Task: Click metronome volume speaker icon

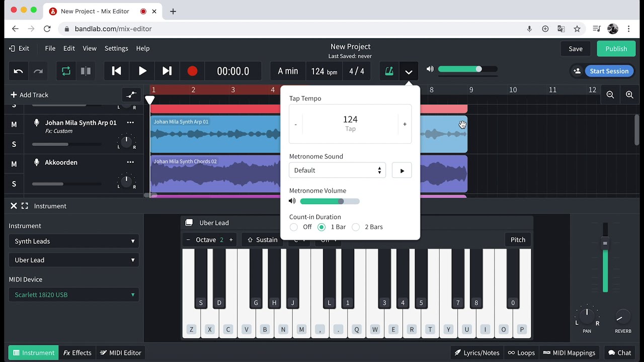Action: (292, 201)
